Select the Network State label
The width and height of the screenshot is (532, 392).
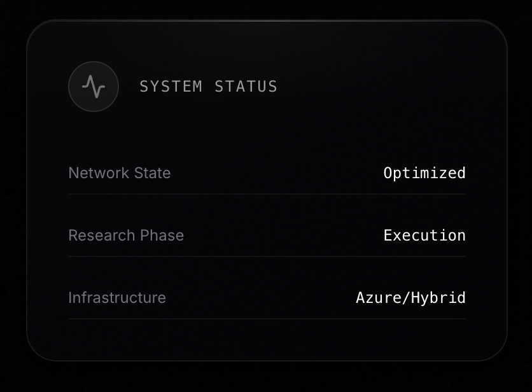point(119,173)
